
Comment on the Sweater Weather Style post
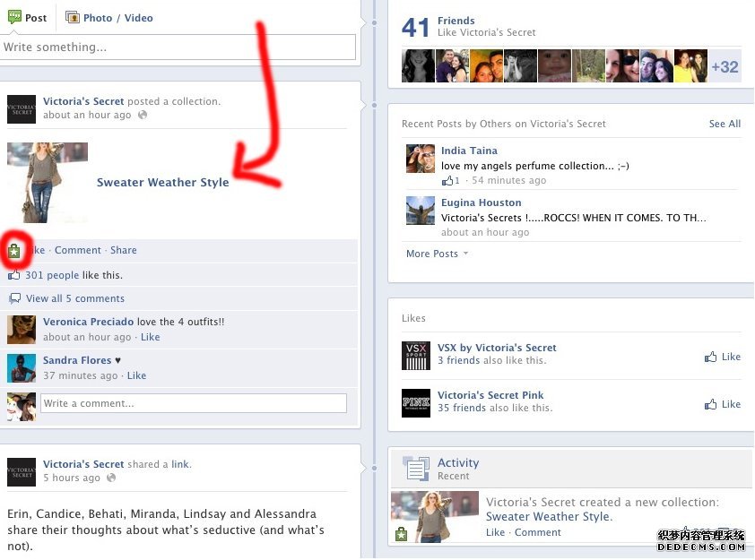(77, 250)
